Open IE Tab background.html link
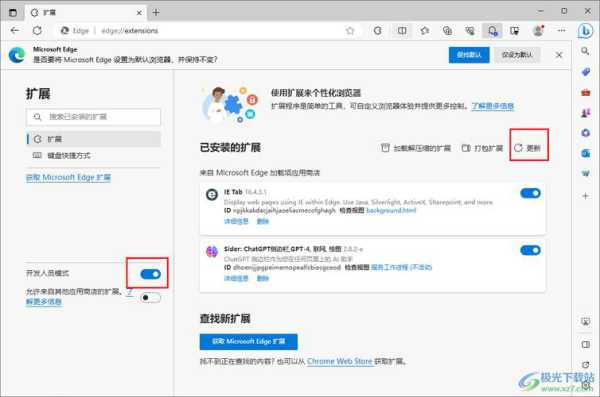600x397 pixels. point(391,210)
